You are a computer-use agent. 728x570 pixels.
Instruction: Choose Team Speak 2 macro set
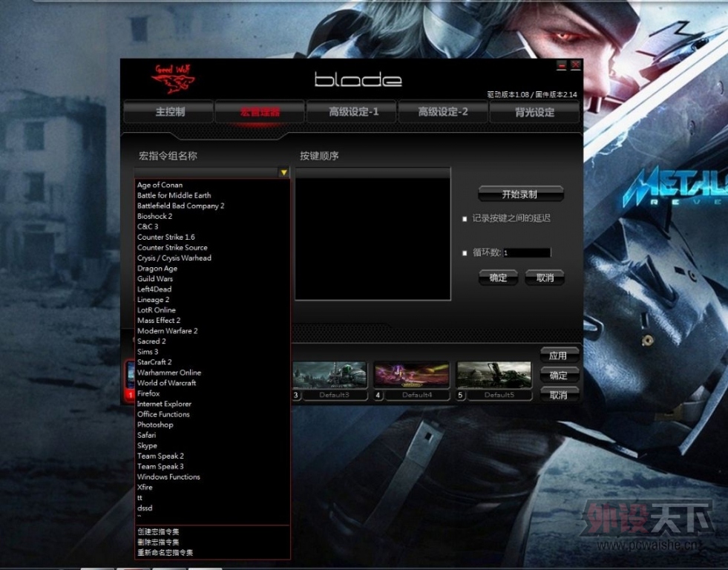(x=160, y=456)
